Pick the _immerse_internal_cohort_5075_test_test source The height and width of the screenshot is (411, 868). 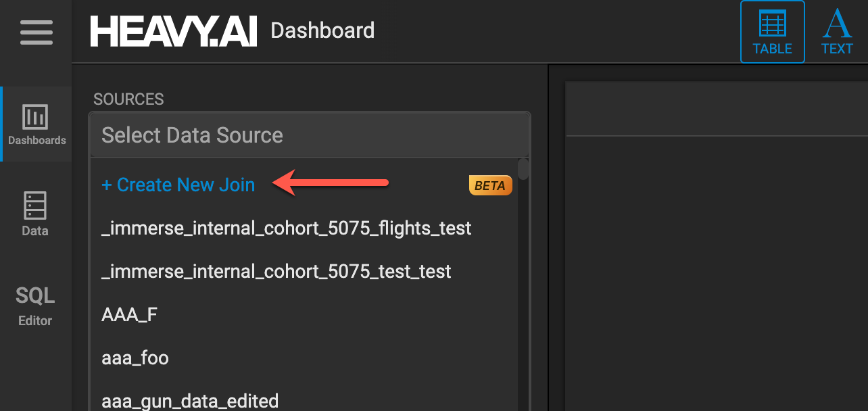[x=276, y=272]
